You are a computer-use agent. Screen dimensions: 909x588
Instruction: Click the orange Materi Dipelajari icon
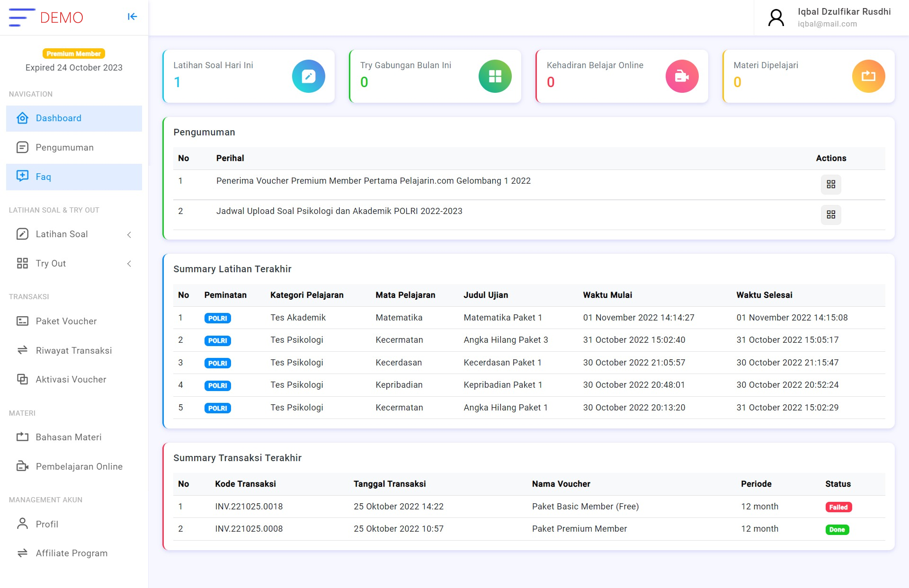point(868,76)
